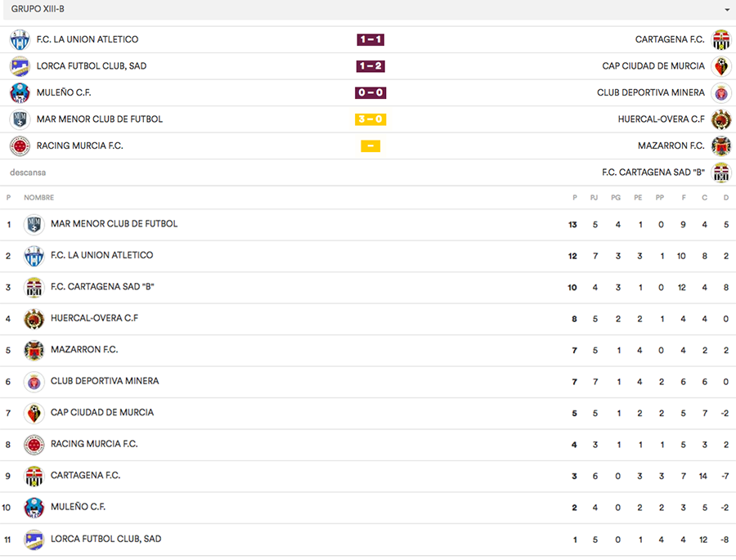The image size is (736, 560).
Task: Click Lorca Futbol Club crest in results
Action: pyautogui.click(x=20, y=66)
